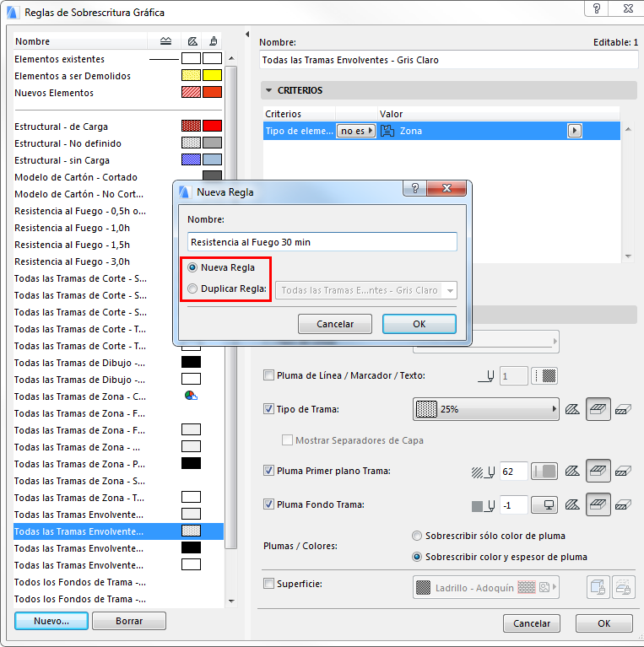644x647 pixels.
Task: Choose Sobrescribir sólo color de pluma
Action: [x=417, y=536]
